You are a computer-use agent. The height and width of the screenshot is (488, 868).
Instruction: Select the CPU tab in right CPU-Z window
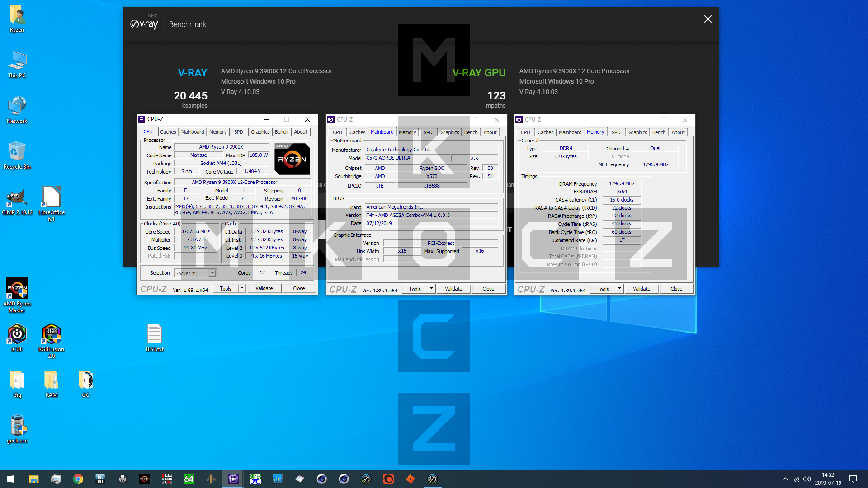pos(525,132)
